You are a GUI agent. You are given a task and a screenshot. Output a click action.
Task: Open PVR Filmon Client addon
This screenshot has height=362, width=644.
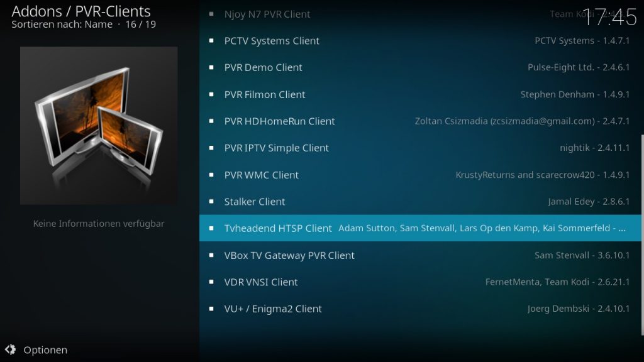pos(420,94)
